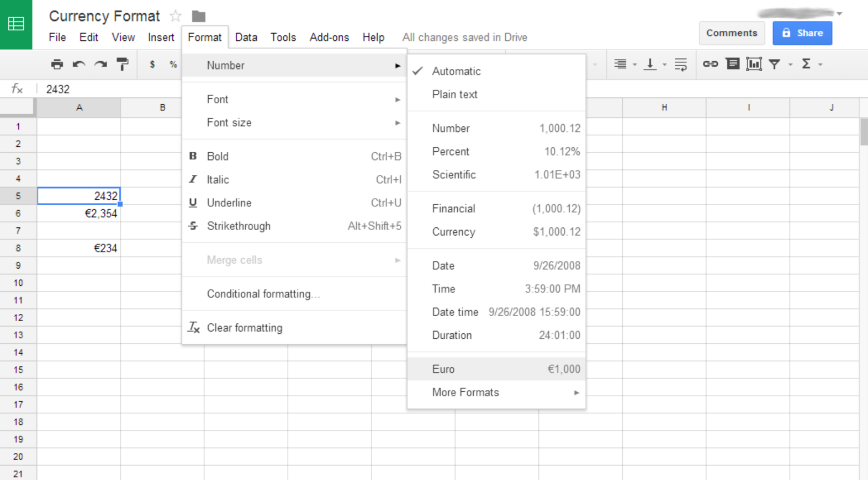868x480 pixels.
Task: Click the undo arrow icon
Action: point(79,65)
